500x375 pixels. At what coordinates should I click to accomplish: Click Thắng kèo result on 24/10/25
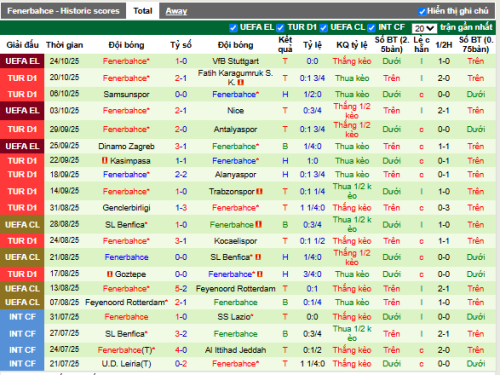(352, 61)
